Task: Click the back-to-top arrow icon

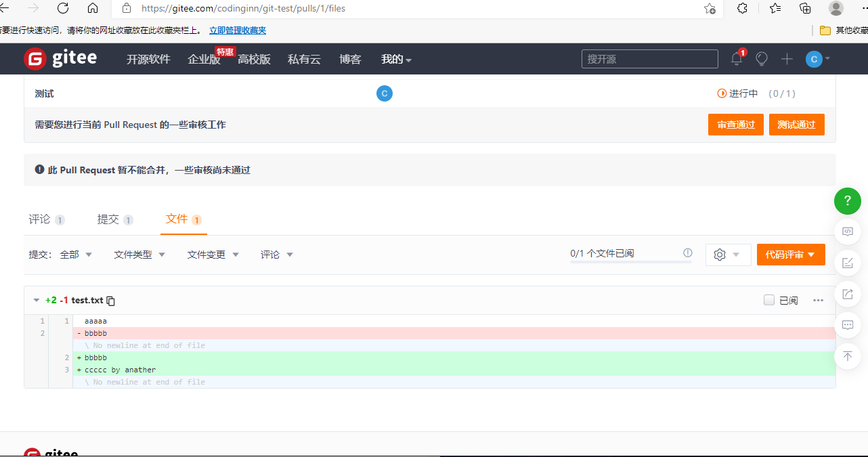Action: point(848,356)
